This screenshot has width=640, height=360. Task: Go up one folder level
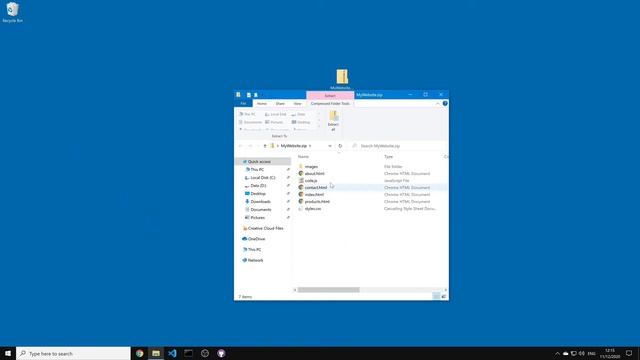[265, 146]
